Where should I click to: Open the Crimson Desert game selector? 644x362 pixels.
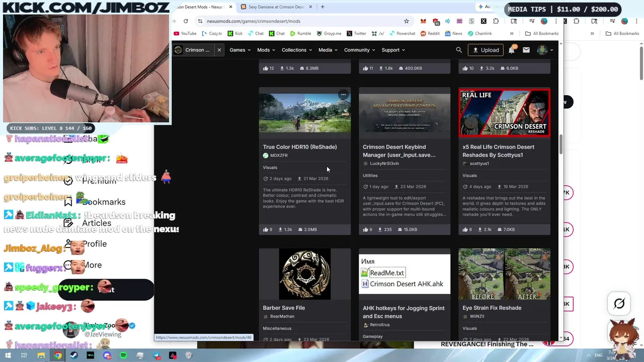(x=192, y=50)
